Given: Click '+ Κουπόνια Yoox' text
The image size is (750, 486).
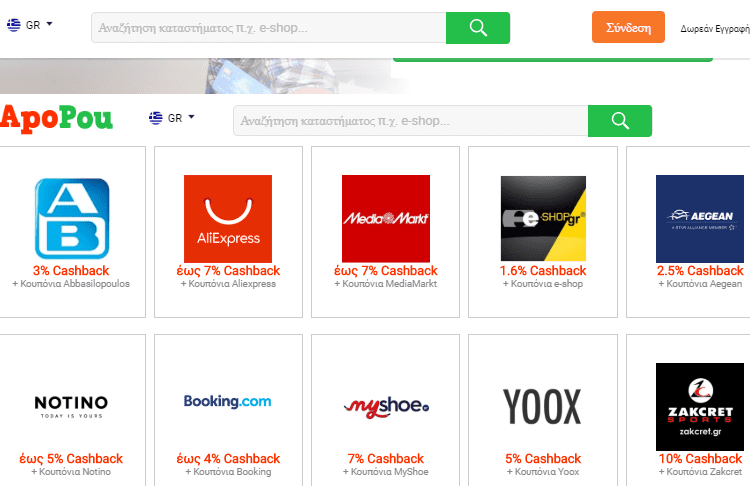Looking at the screenshot, I should coord(543,472).
